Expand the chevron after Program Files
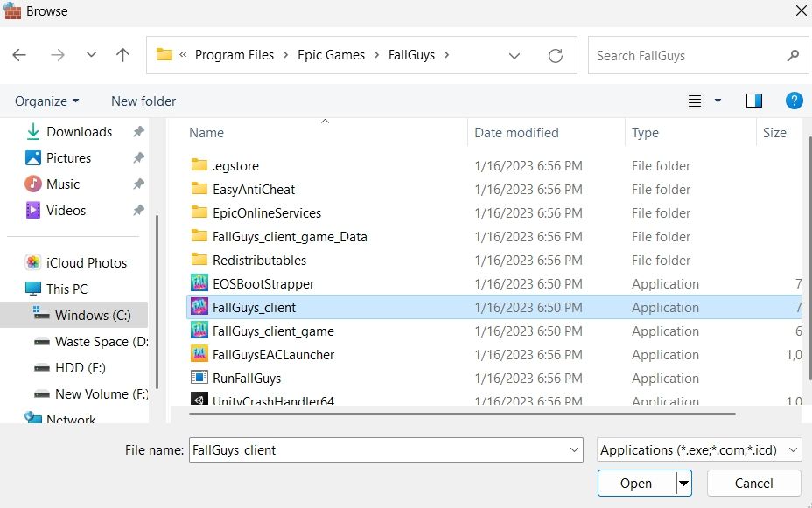 tap(285, 55)
